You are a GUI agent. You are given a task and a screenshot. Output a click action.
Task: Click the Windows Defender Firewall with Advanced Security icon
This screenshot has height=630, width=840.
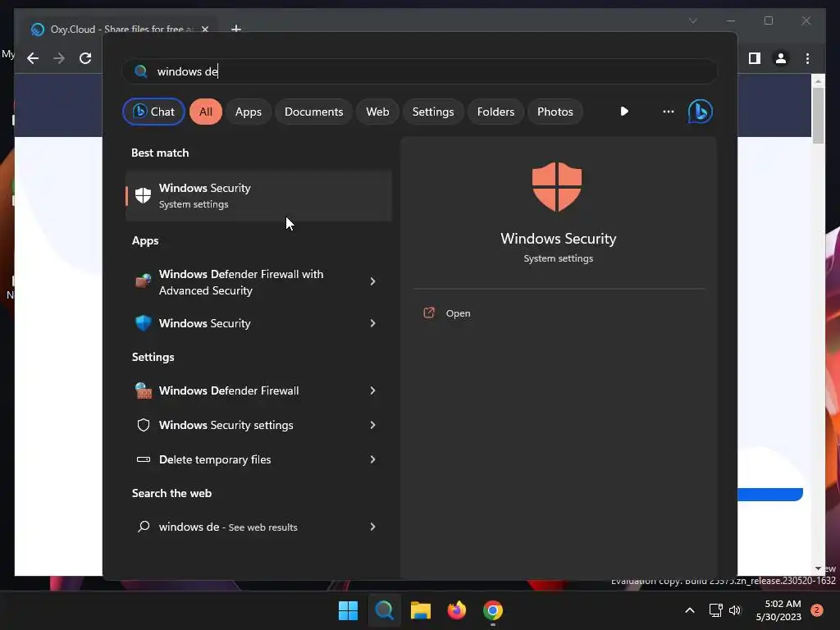point(143,282)
